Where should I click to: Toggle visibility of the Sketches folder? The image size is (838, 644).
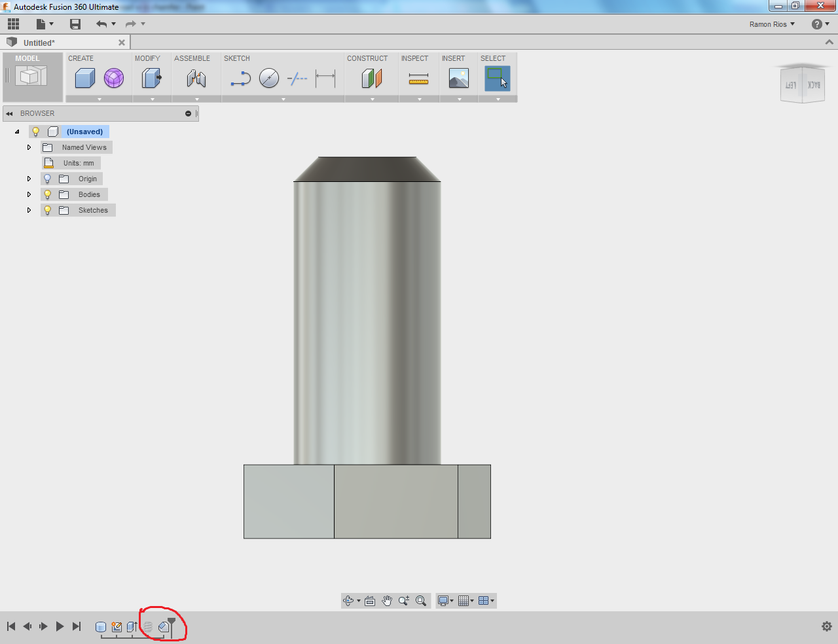(x=47, y=210)
